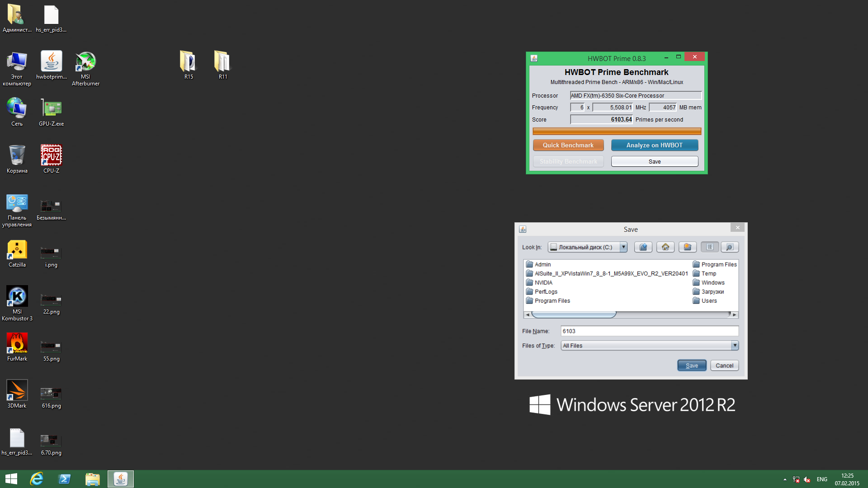Select the R15 folder on desktop

click(189, 66)
